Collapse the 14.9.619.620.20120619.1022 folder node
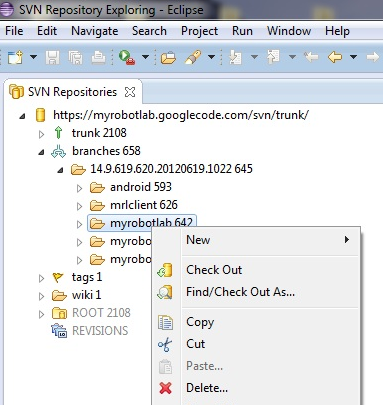Image resolution: width=383 pixels, height=405 pixels. coord(60,170)
